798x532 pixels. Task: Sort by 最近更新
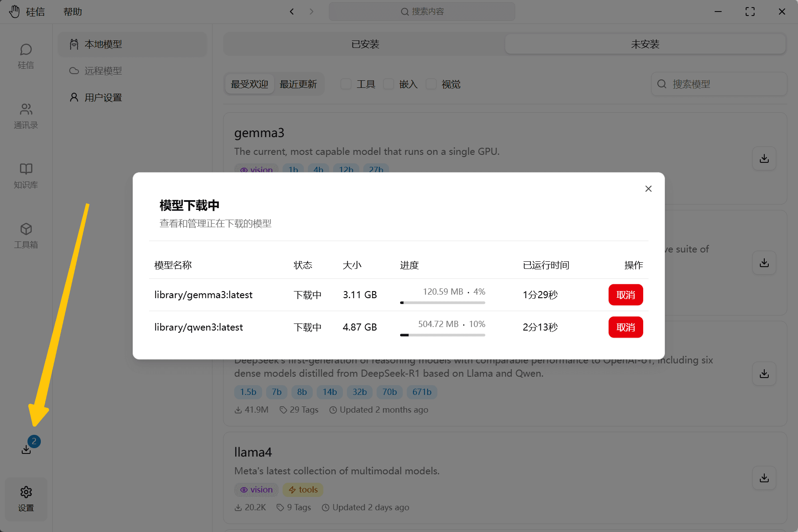pos(298,84)
